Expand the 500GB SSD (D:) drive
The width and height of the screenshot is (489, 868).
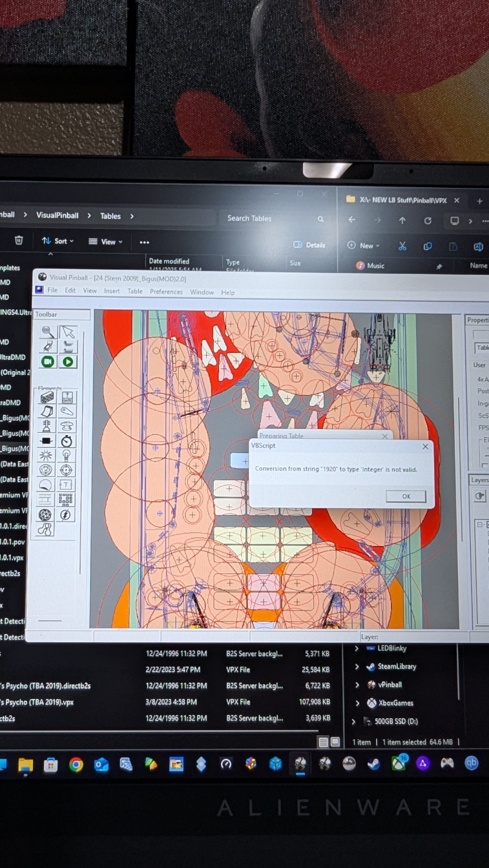[x=353, y=722]
